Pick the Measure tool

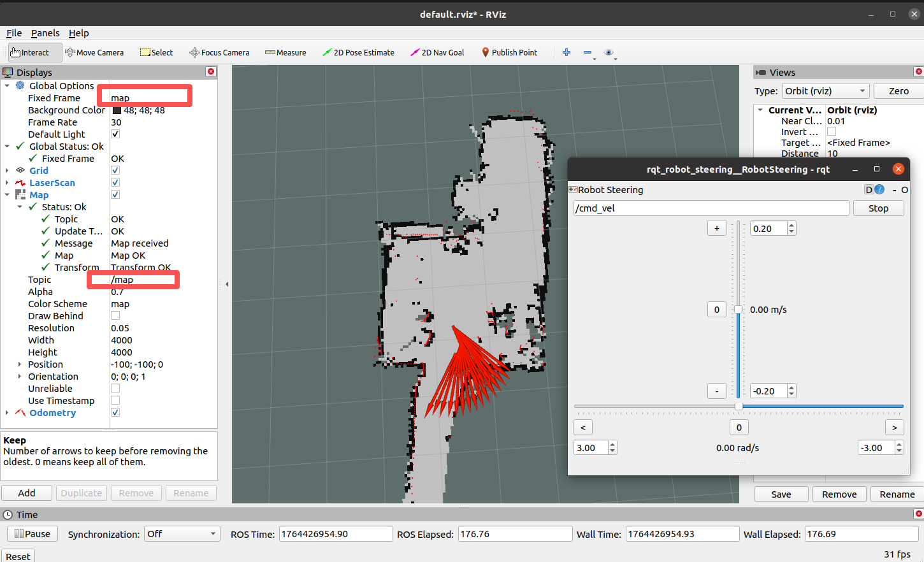pos(285,53)
